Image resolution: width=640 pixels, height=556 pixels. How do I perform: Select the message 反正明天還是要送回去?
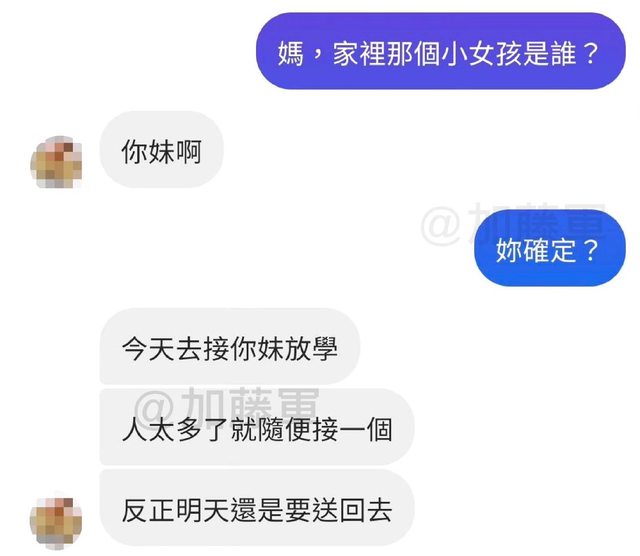click(257, 508)
